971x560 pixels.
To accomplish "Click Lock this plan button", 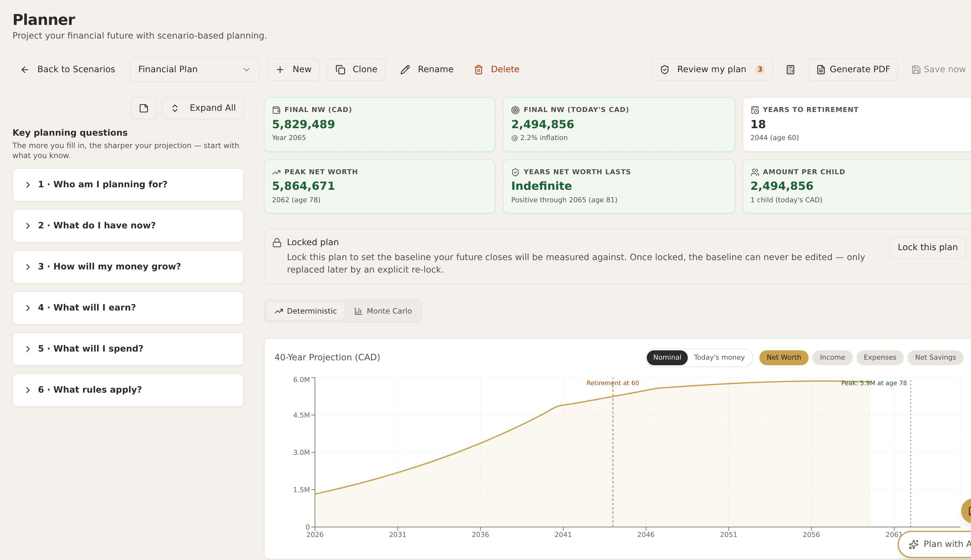I will tap(927, 247).
